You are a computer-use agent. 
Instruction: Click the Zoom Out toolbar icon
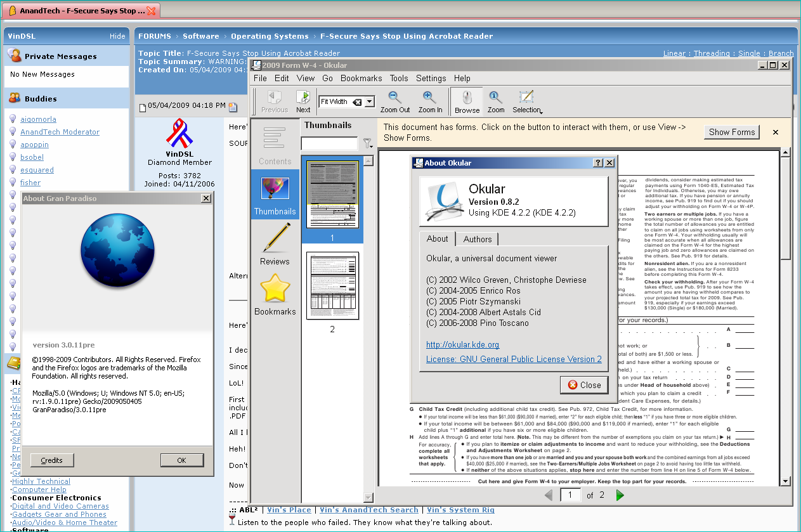[395, 101]
